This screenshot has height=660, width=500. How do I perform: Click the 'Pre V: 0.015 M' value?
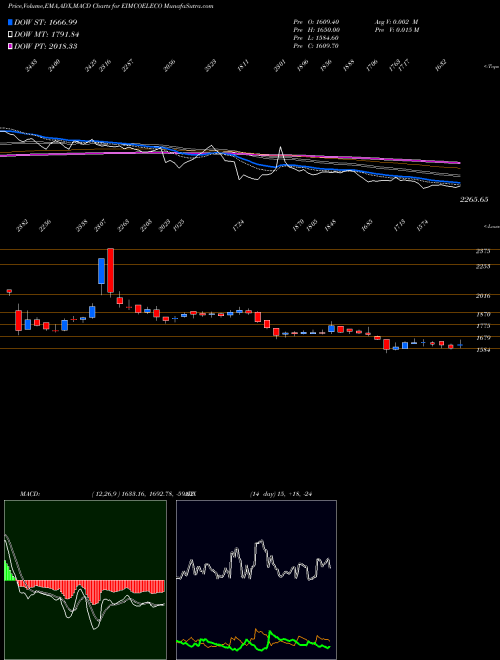click(396, 29)
